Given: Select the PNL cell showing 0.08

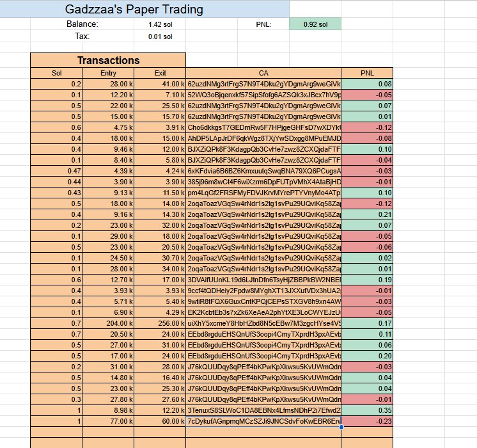Looking at the screenshot, I should [x=367, y=84].
